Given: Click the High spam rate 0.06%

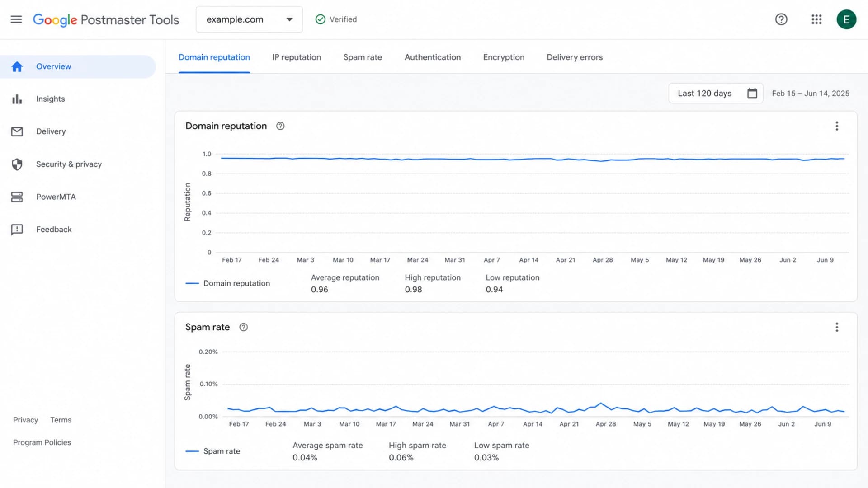Looking at the screenshot, I should tap(401, 458).
